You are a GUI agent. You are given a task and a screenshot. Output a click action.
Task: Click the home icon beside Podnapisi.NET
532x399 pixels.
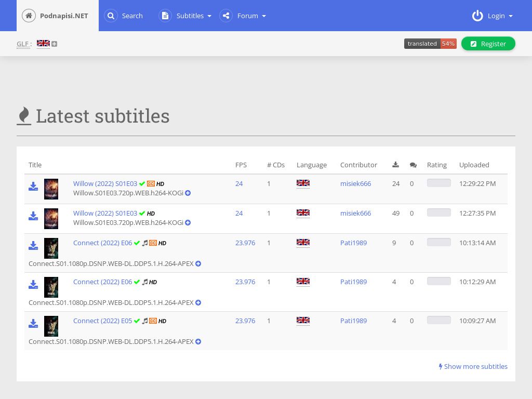pos(29,16)
